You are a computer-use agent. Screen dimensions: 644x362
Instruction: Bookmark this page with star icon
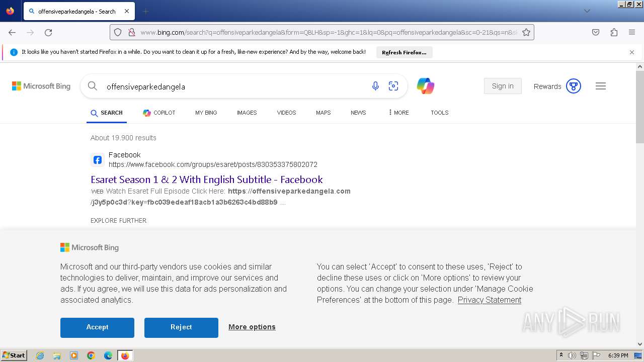click(x=526, y=32)
